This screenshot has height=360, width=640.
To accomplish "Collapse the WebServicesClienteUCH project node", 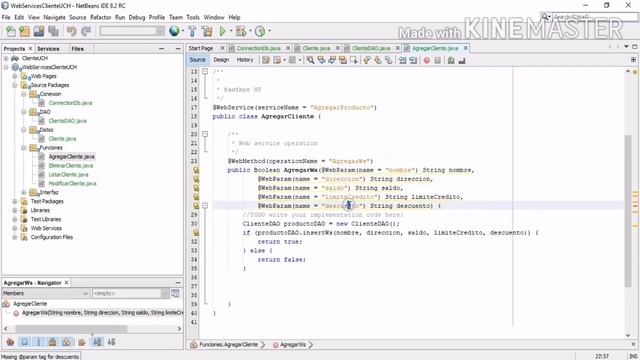I will 6,67.
